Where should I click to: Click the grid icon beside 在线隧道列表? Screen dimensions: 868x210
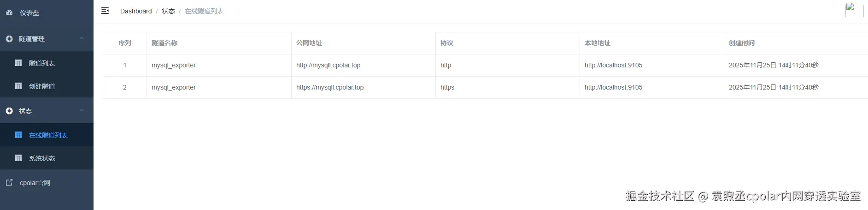coord(18,135)
